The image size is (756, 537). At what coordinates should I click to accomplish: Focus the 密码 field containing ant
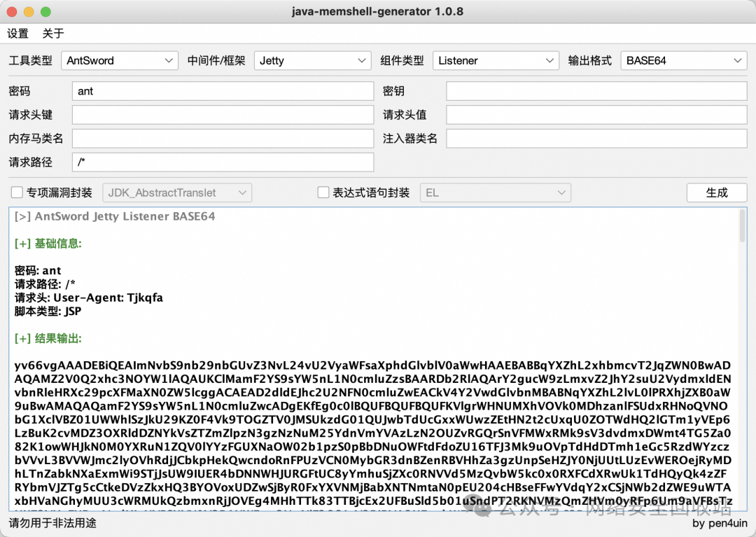click(x=223, y=91)
